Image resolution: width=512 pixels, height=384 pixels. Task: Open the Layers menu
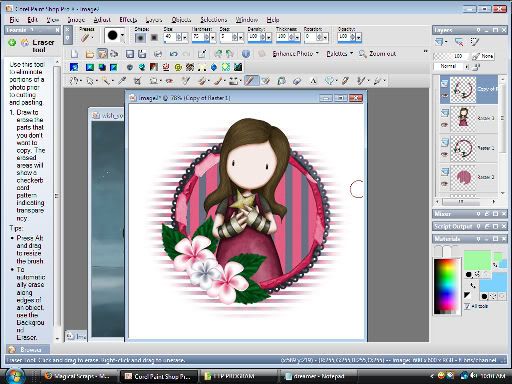coord(154,20)
